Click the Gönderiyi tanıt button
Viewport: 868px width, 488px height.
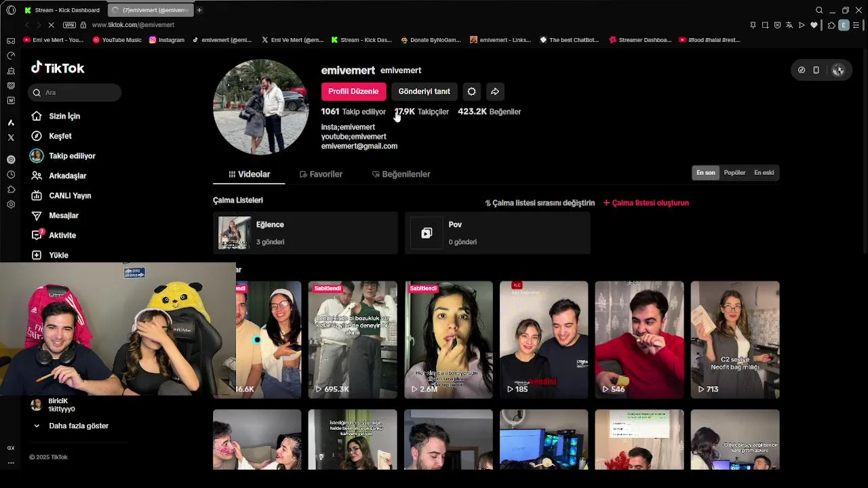[425, 91]
